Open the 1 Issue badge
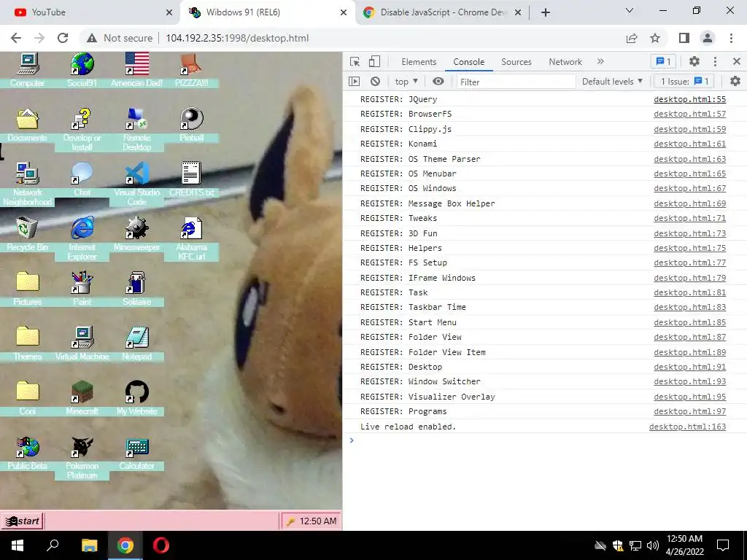 pyautogui.click(x=684, y=82)
